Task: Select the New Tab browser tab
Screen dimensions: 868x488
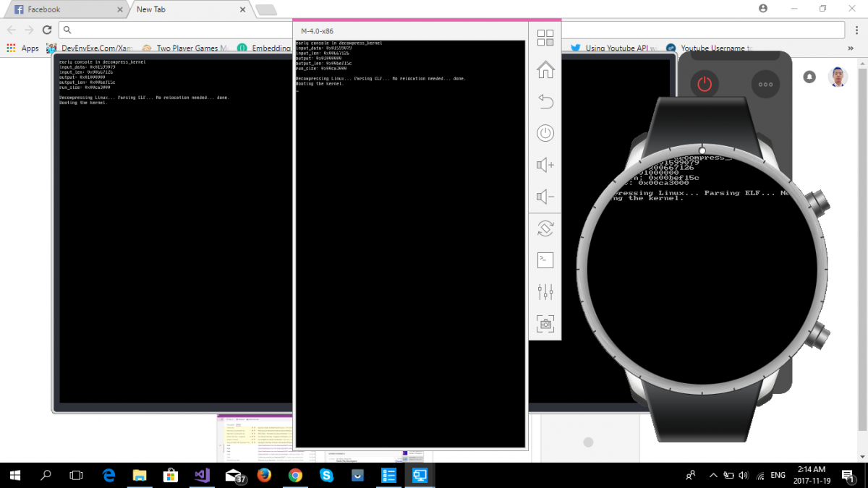Action: [x=188, y=9]
